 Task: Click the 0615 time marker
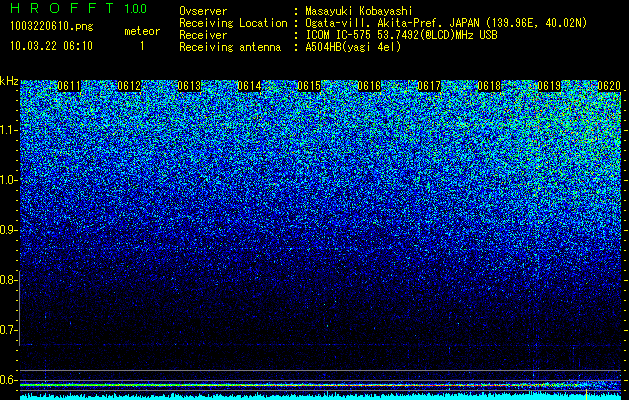click(x=309, y=86)
